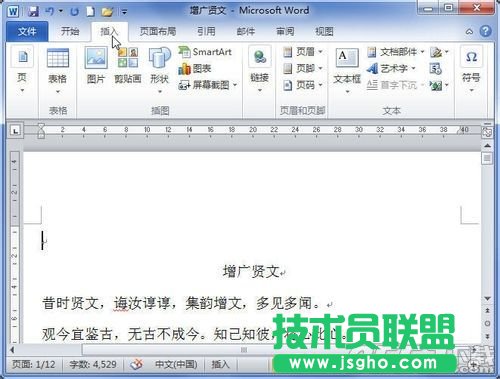Viewport: 500px width, 379px height.
Task: Click the proofing status icon in status bar
Action: tap(136, 364)
